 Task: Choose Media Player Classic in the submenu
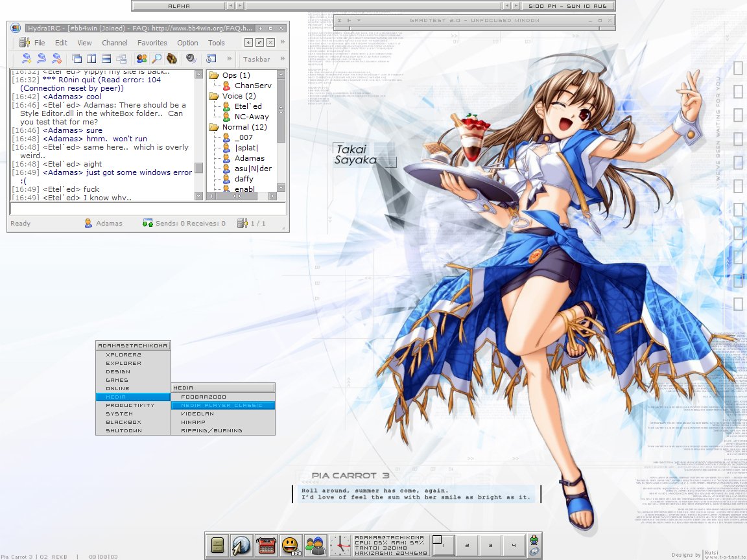tap(223, 405)
